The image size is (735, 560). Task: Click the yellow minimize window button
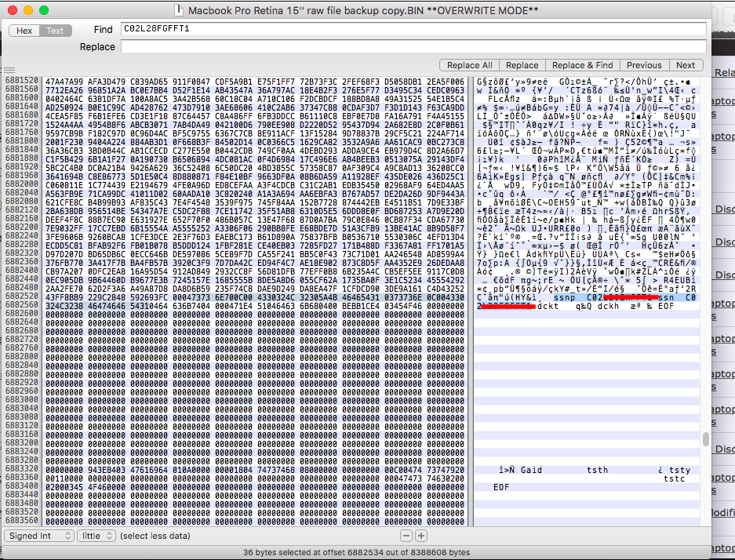point(28,10)
